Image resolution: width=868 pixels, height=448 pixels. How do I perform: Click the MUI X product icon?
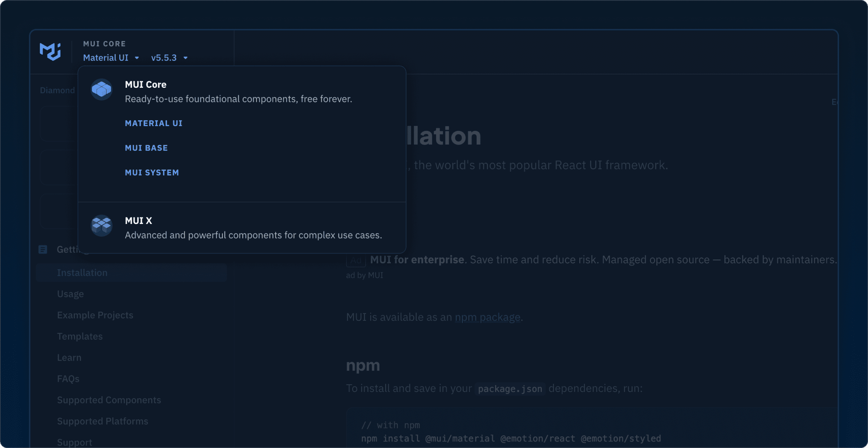coord(102,226)
